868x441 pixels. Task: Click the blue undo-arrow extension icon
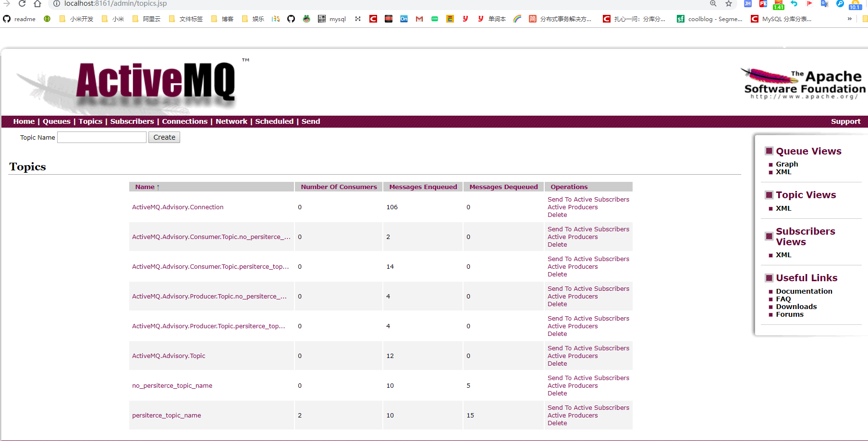[794, 3]
